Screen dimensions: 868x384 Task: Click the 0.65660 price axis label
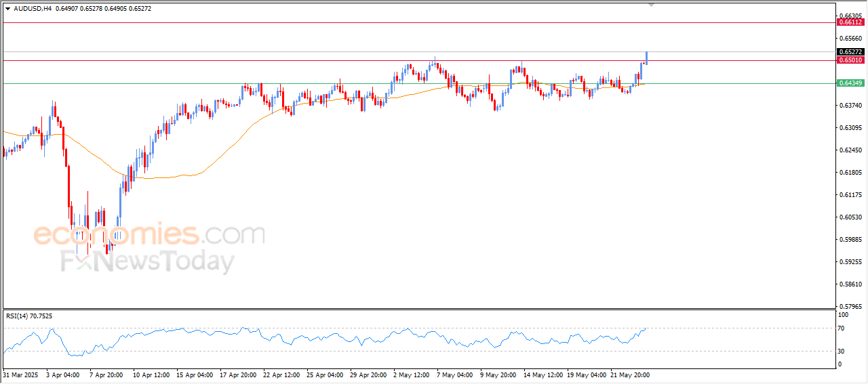[850, 39]
